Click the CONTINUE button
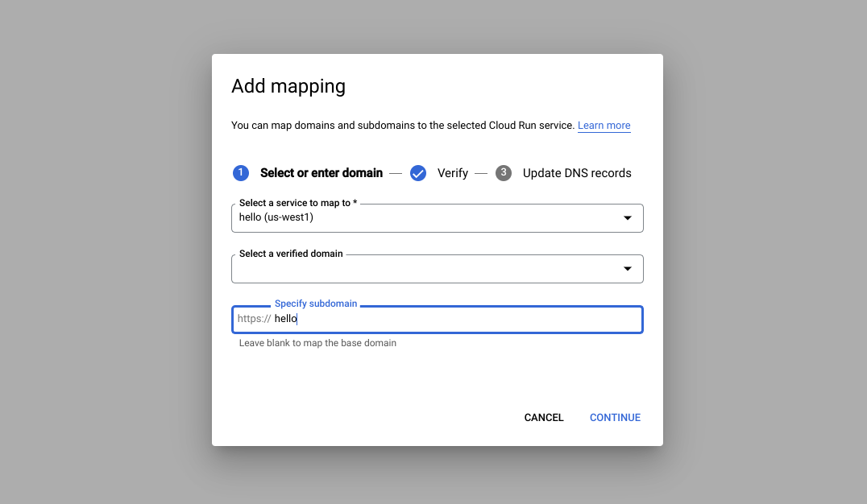867x504 pixels. (x=615, y=417)
